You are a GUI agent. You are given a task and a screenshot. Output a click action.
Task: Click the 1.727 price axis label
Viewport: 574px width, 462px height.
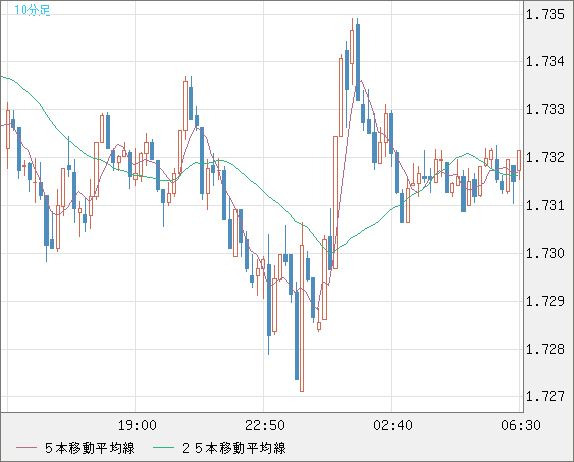pos(545,396)
